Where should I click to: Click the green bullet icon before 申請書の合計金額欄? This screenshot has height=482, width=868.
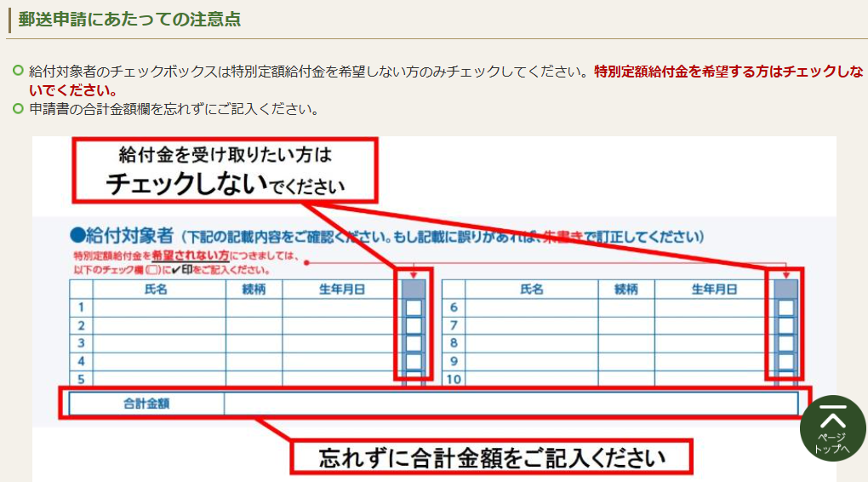pyautogui.click(x=18, y=108)
